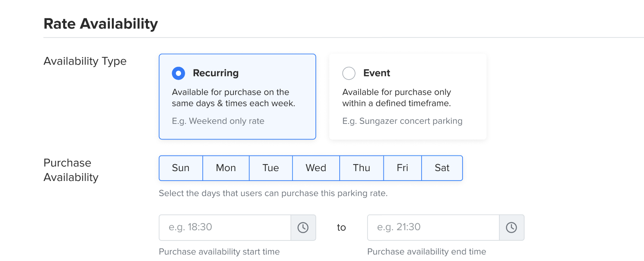
Task: Click the Rate Availability heading
Action: click(x=101, y=24)
